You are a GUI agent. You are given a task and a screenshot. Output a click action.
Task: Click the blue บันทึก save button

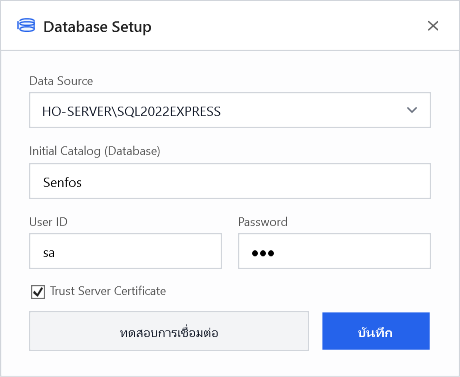coord(376,331)
